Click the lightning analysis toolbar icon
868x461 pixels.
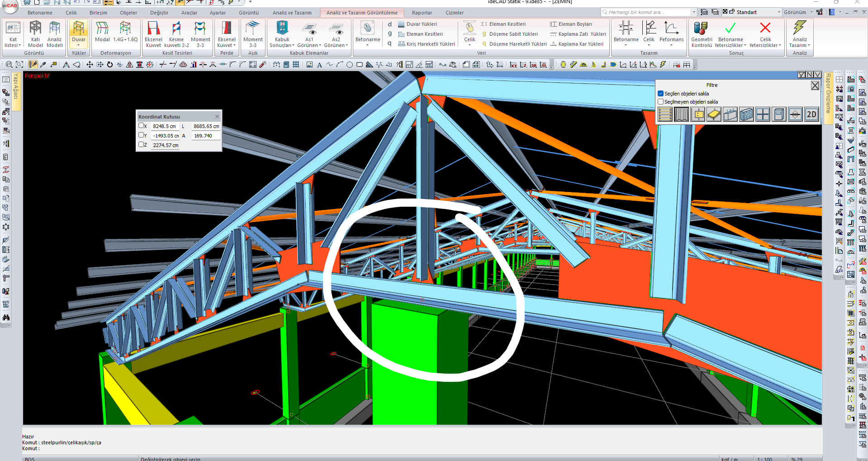pos(663,65)
